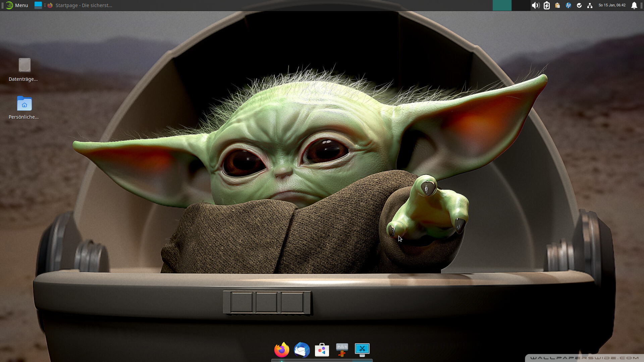Viewport: 644px width, 362px height.
Task: Click the workspace switcher in the panel
Action: coord(502,5)
